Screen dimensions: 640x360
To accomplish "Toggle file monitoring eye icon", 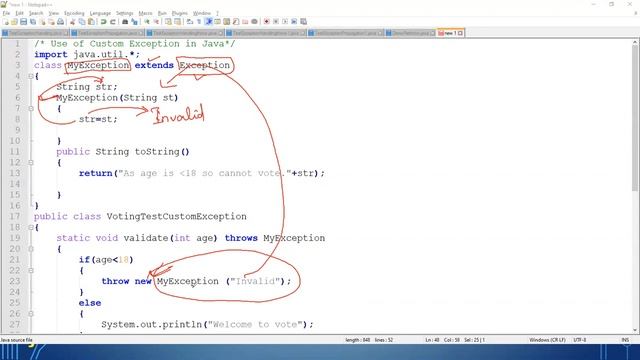I will [254, 21].
